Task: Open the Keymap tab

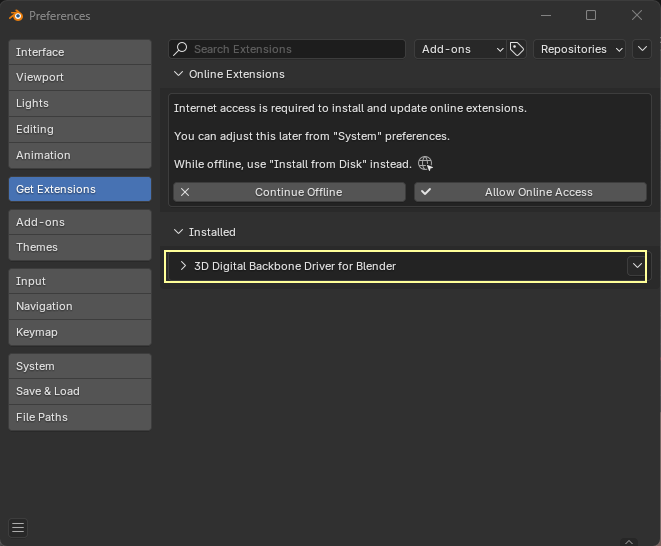Action: (80, 333)
